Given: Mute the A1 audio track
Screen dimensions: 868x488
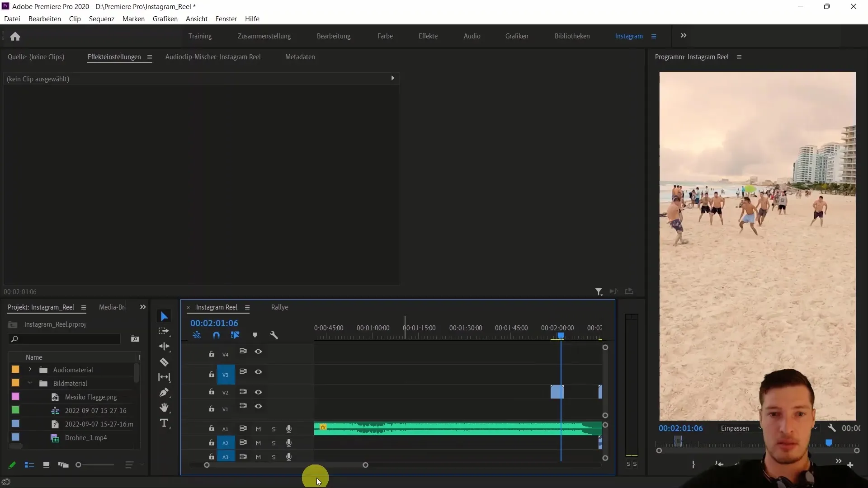Looking at the screenshot, I should point(258,429).
